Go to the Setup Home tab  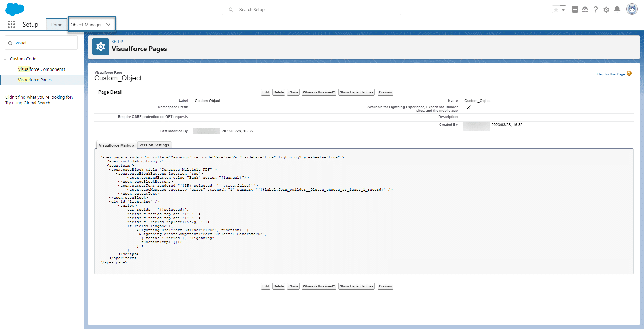pos(56,24)
